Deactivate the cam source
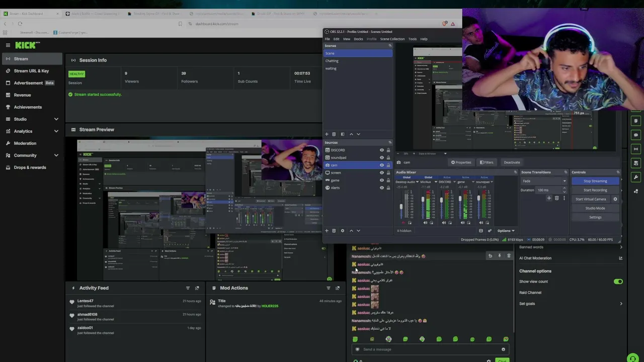This screenshot has height=362, width=644. 512,162
